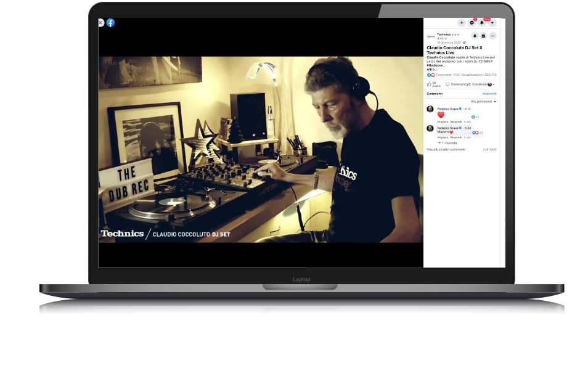Reply to the heart comment via Rispondi
The width and height of the screenshot is (588, 376).
[455, 122]
